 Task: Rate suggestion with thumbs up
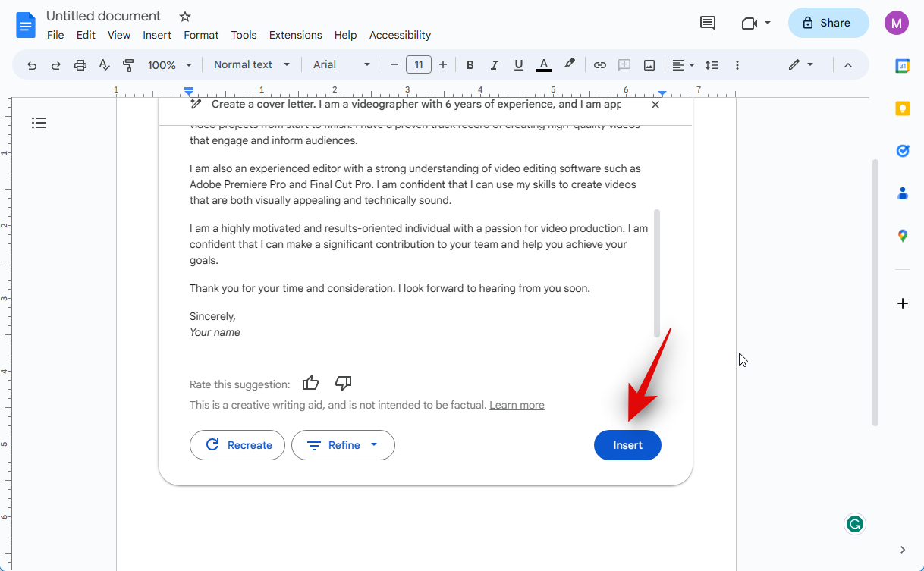310,383
